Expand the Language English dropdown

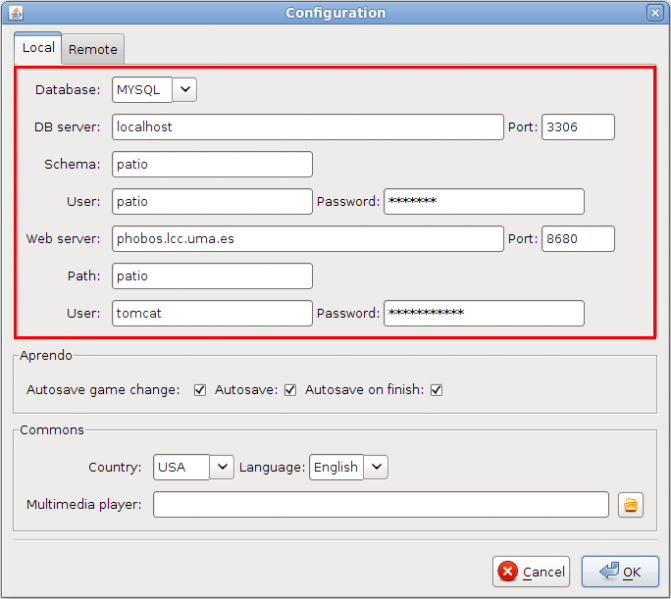(376, 467)
